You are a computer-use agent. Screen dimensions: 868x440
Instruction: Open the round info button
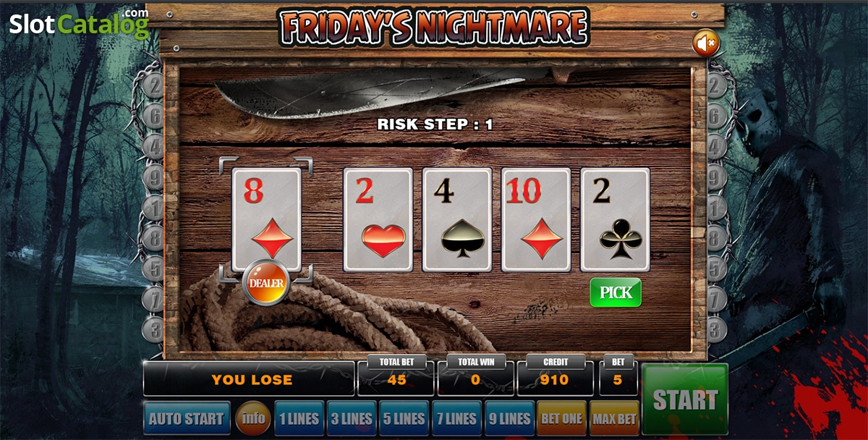coord(253,418)
